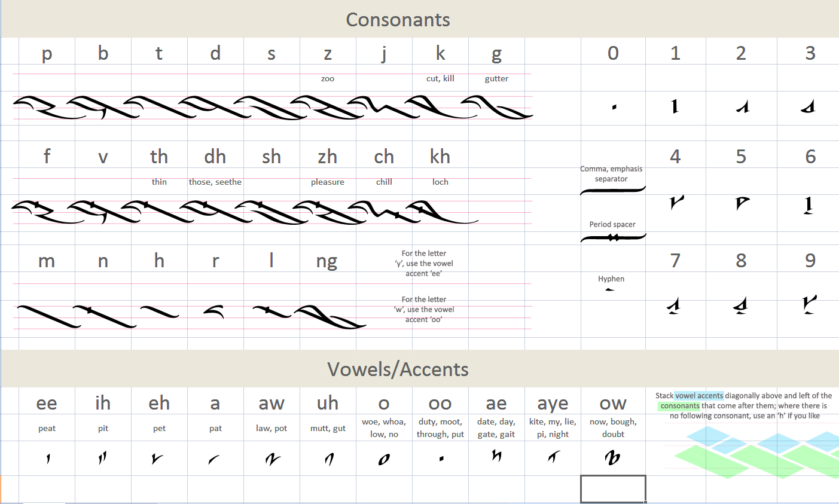The height and width of the screenshot is (504, 839).
Task: Click the glyph symbol for number 9
Action: pyautogui.click(x=810, y=305)
